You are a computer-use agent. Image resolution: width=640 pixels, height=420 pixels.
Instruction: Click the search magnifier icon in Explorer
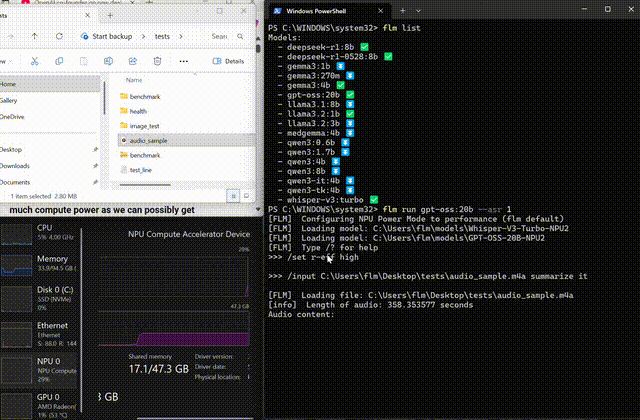click(x=240, y=36)
